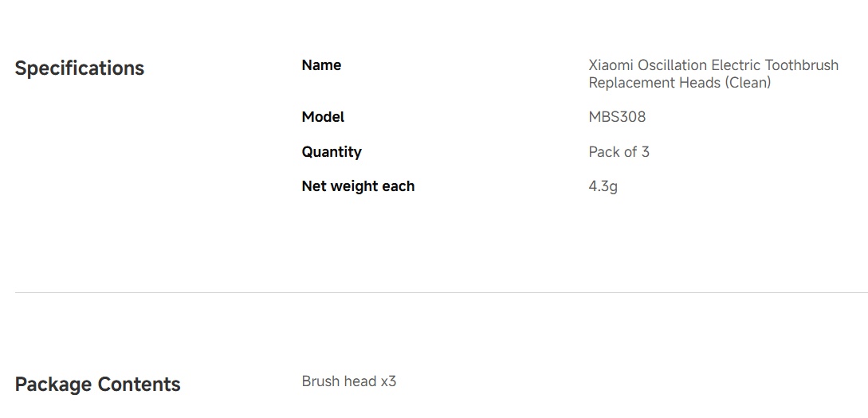The width and height of the screenshot is (868, 418).
Task: Select the 4.3g weight value
Action: pyautogui.click(x=603, y=186)
